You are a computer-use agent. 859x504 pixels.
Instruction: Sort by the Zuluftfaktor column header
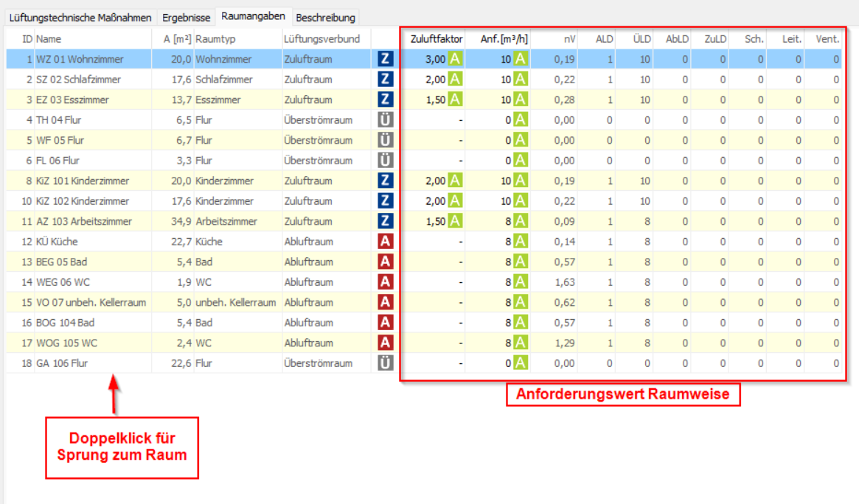[x=436, y=38]
